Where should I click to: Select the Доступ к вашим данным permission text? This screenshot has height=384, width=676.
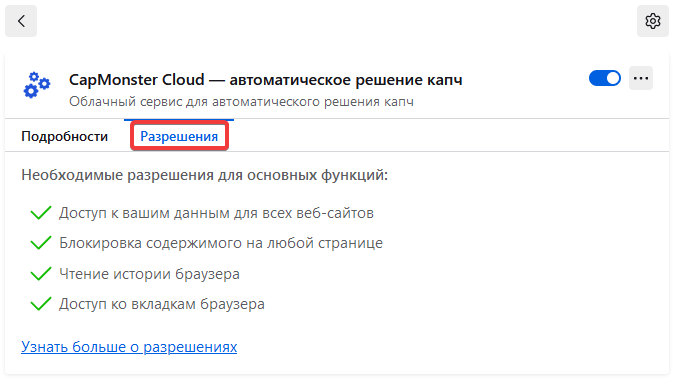point(216,213)
